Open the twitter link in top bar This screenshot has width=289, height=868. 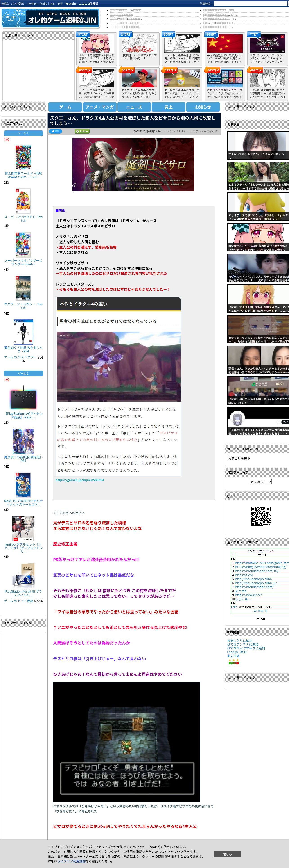pos(32,4)
